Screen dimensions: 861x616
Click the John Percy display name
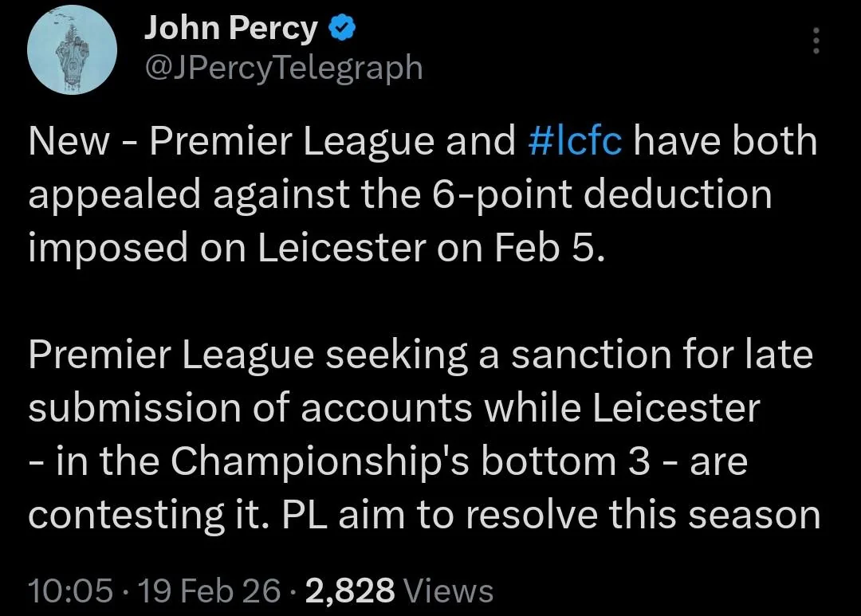click(x=230, y=29)
